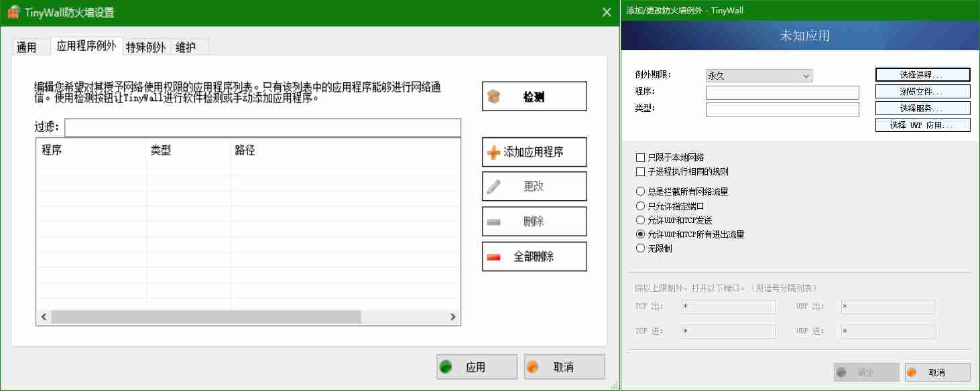Click the UDP 出 port field
This screenshot has height=391, width=980.
(x=888, y=307)
